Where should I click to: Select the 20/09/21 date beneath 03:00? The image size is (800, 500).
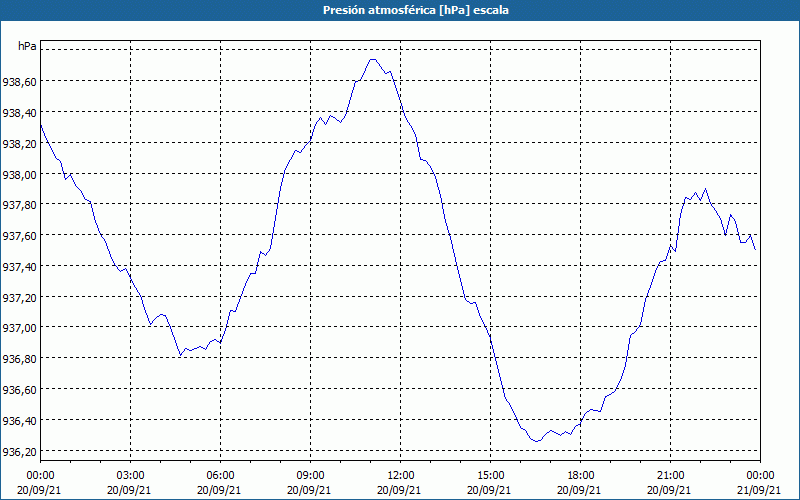pos(131,490)
